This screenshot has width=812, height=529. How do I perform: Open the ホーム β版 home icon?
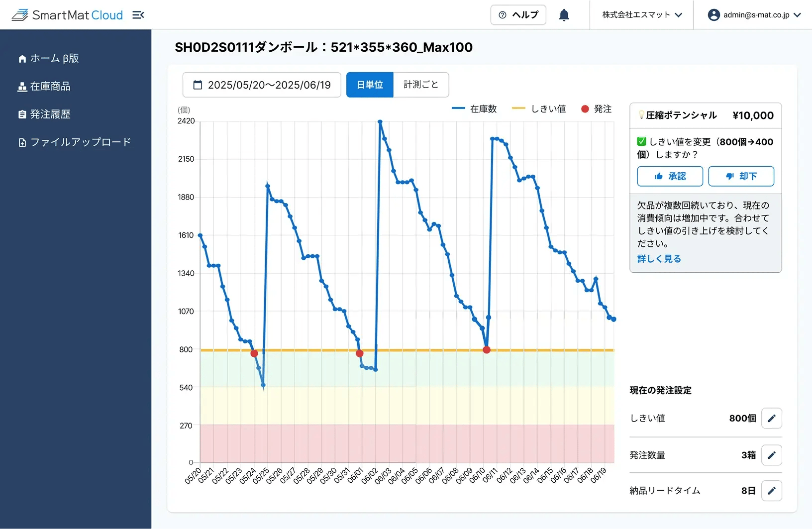pyautogui.click(x=22, y=58)
